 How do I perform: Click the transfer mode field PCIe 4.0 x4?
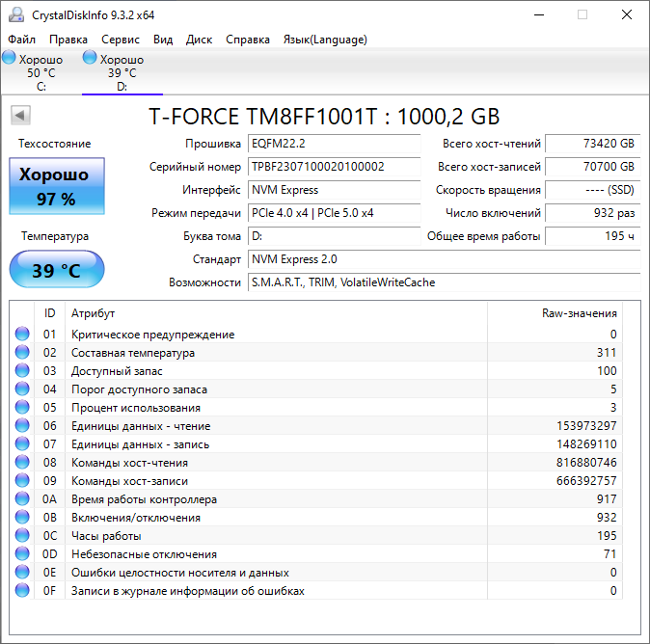coord(334,213)
